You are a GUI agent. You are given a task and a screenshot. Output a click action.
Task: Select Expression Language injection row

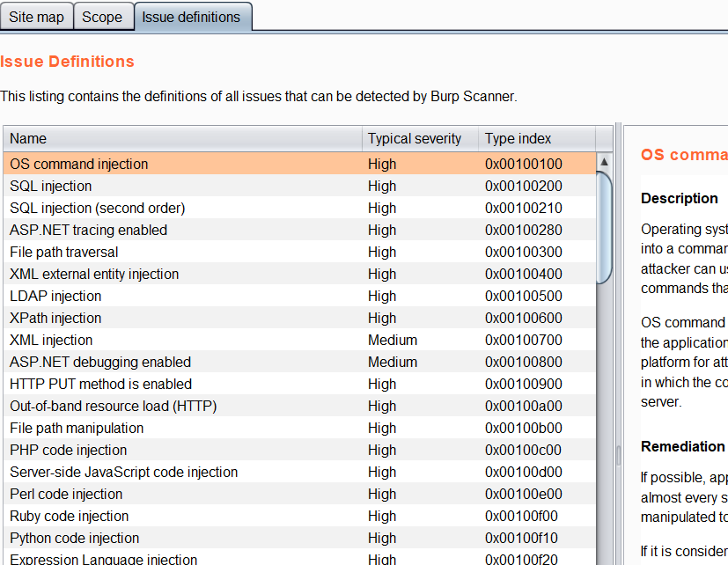(x=299, y=557)
